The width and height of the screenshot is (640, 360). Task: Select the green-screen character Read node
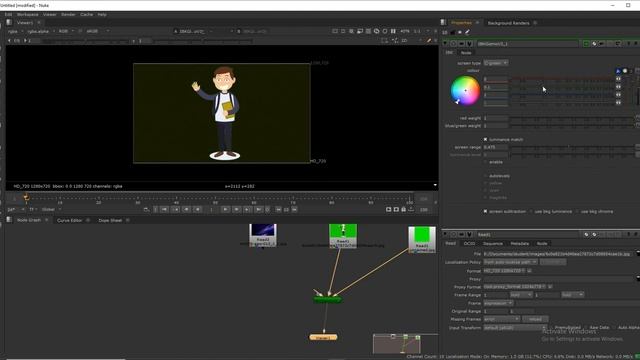click(343, 236)
